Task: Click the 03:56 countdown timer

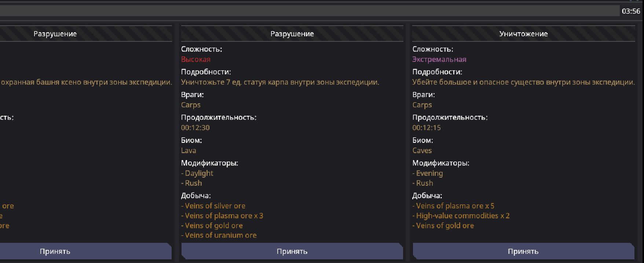Action: (631, 11)
